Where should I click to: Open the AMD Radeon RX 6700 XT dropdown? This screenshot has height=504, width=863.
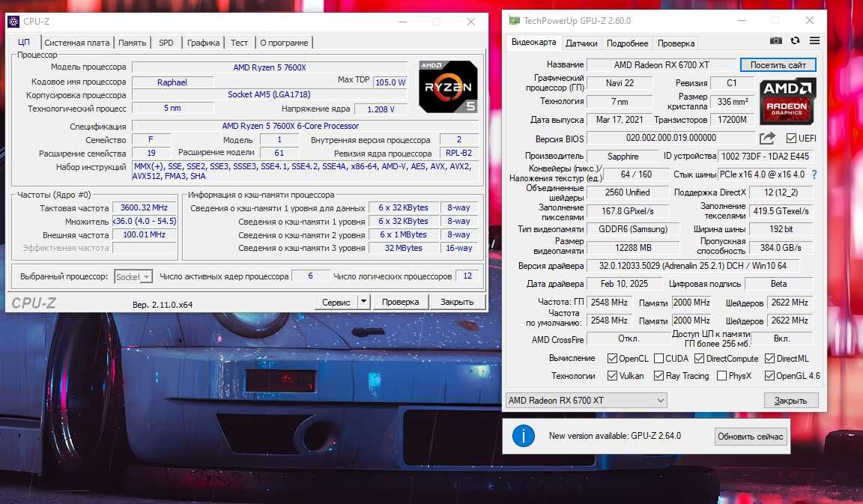(586, 400)
